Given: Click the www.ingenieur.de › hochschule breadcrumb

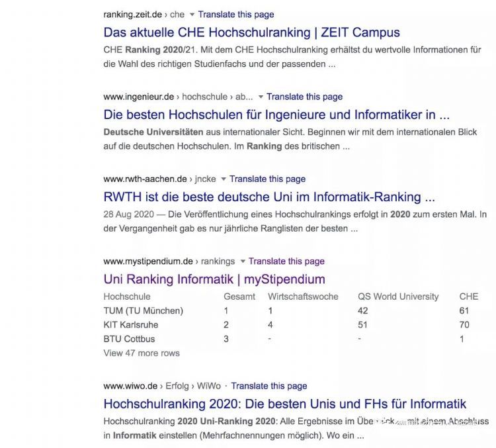Looking at the screenshot, I should click(178, 97).
